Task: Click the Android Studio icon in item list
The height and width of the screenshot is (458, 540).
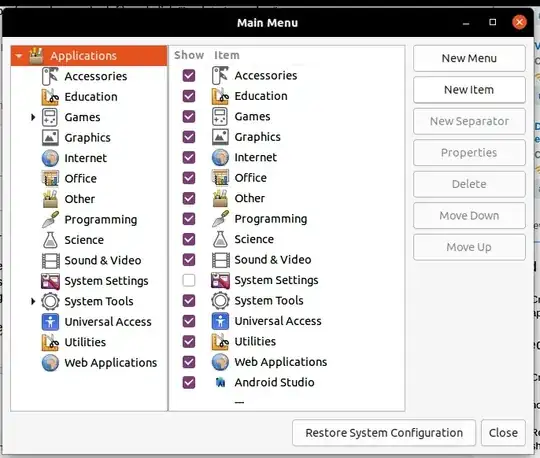Action: click(x=220, y=382)
